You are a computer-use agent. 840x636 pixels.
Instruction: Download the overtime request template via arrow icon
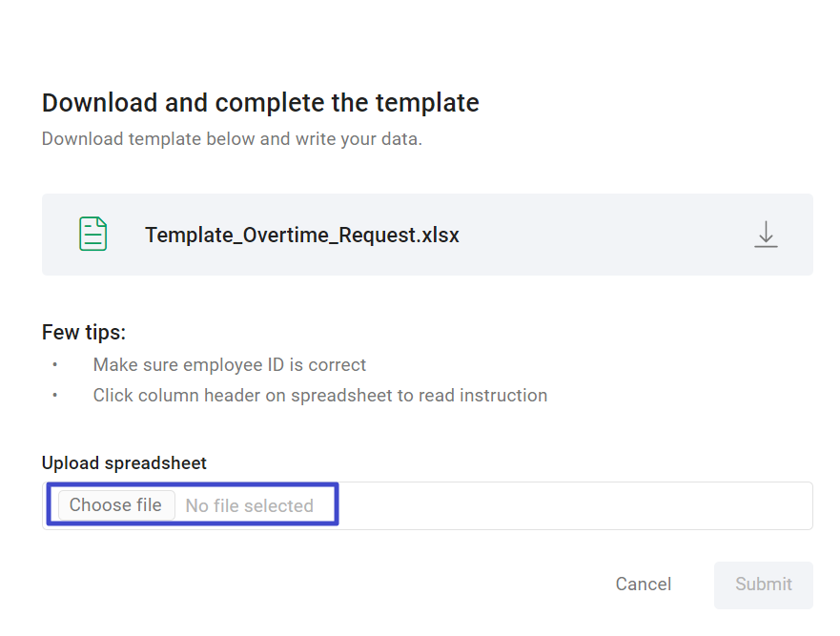pos(766,235)
